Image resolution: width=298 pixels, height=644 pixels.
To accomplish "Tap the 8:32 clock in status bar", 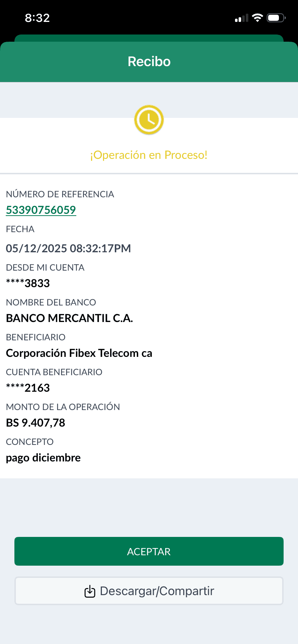I will tap(37, 18).
